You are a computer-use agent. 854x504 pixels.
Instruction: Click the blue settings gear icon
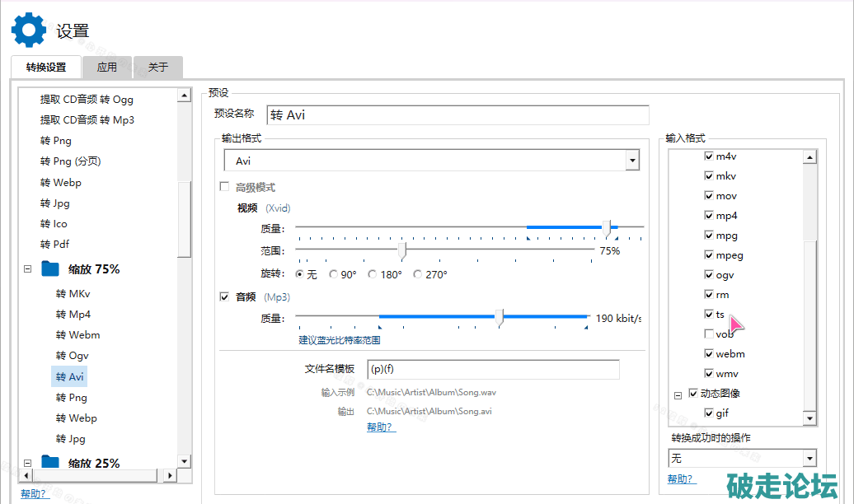pyautogui.click(x=28, y=30)
